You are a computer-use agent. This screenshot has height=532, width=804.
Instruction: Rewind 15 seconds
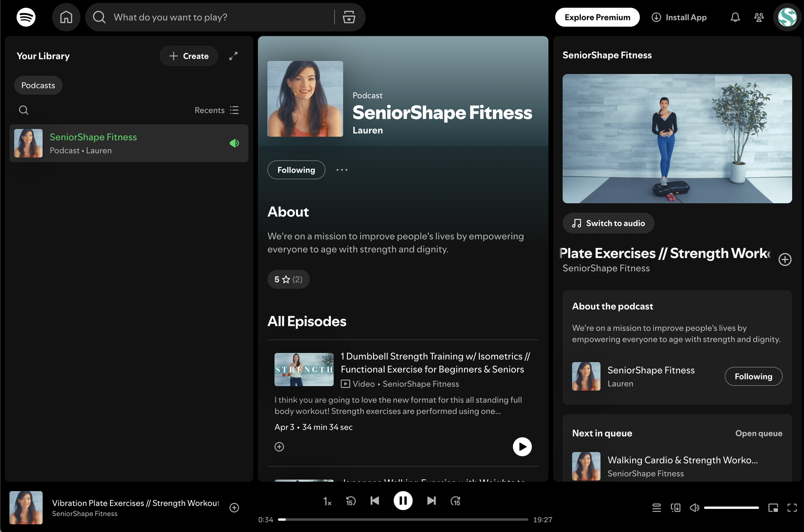pos(351,501)
